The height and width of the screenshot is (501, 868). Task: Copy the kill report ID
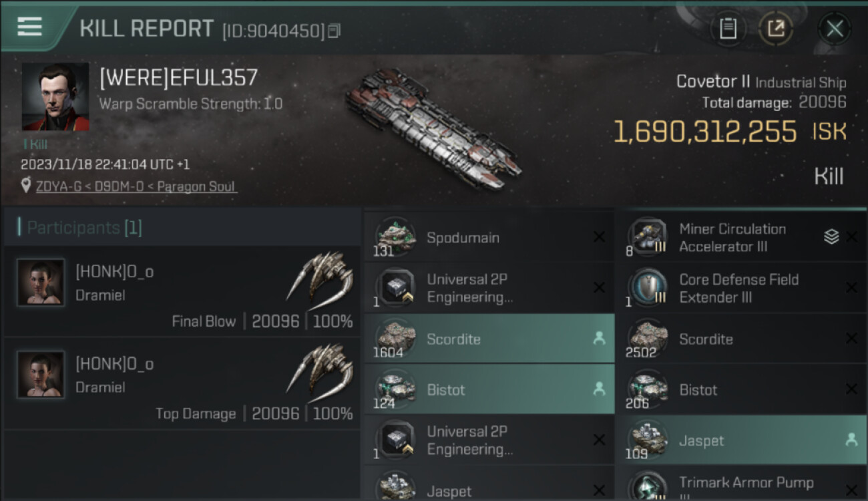tap(335, 30)
